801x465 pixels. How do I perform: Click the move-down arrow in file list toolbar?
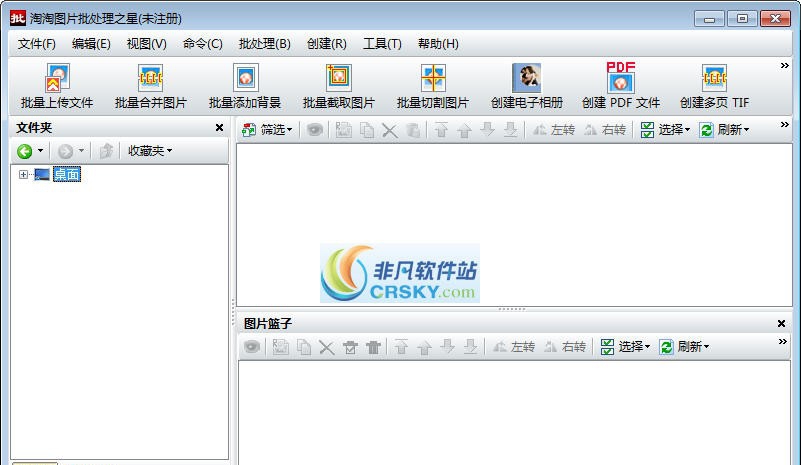coord(487,130)
